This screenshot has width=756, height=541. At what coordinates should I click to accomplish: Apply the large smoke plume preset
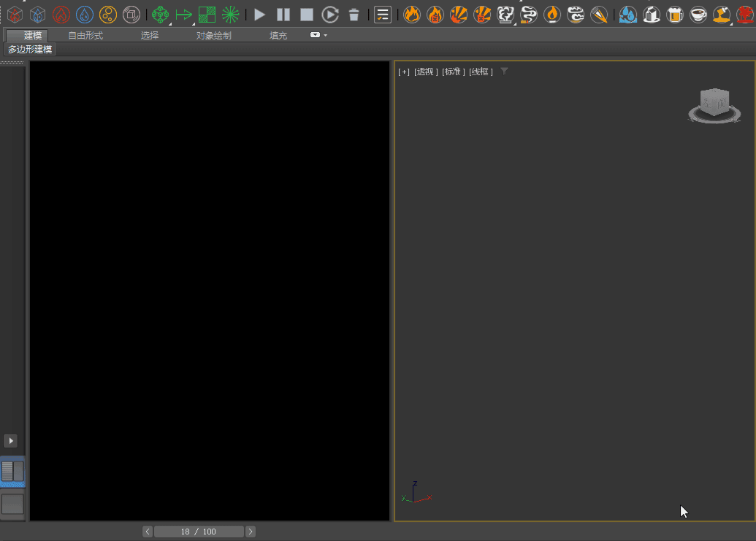point(505,15)
